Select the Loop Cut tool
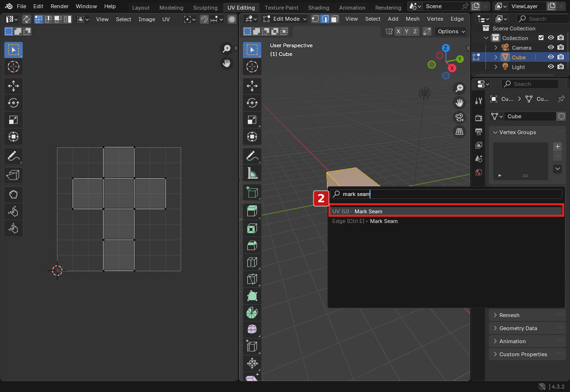The width and height of the screenshot is (570, 392). [x=252, y=262]
